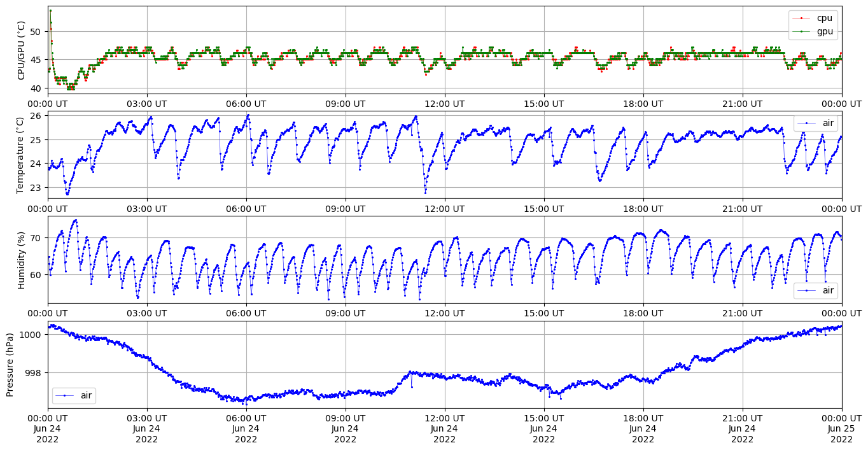
Task: Select the "air" legend in the Pressure plot
Action: [74, 395]
